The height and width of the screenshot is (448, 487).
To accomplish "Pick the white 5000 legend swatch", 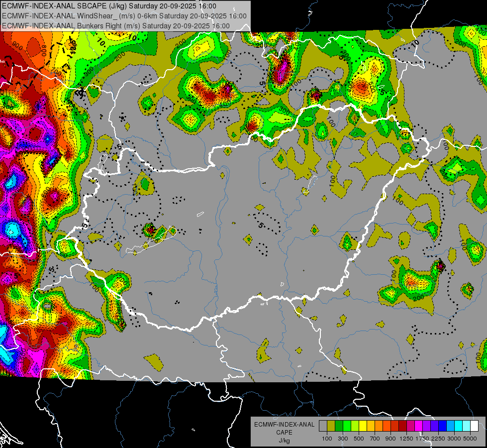I will (475, 426).
